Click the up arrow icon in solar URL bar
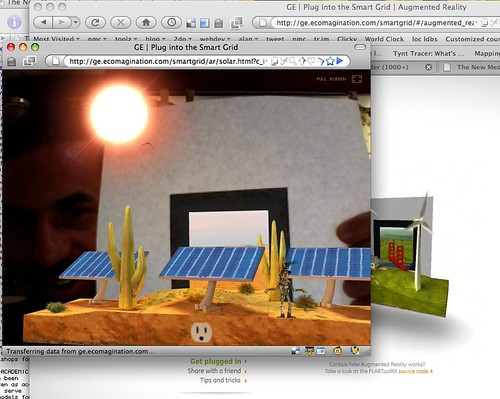The image size is (500, 399). pos(302,61)
